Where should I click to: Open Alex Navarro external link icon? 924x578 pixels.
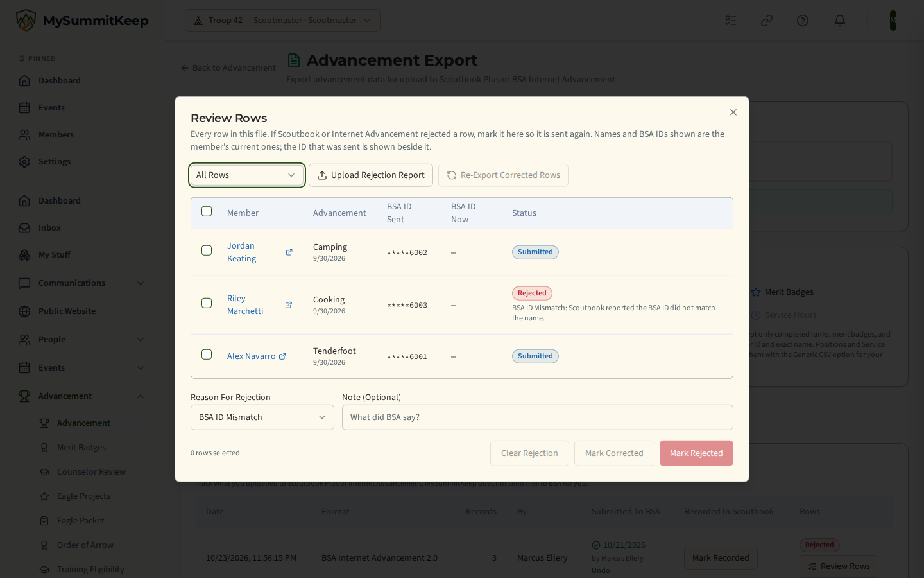282,356
